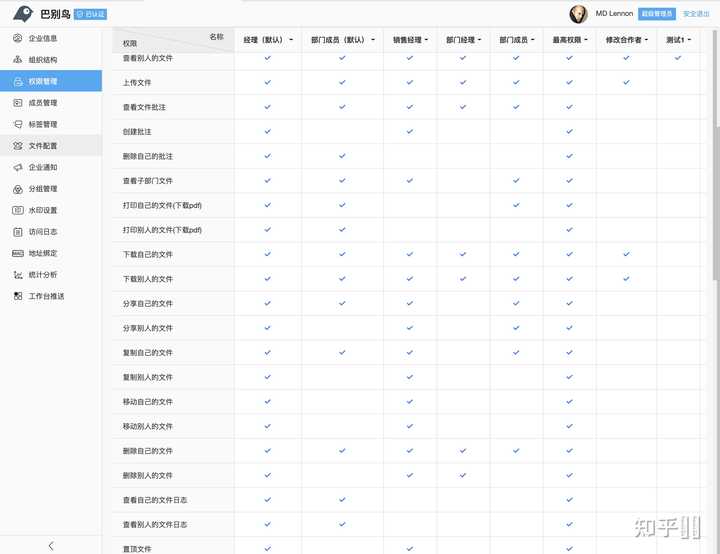Click the 安全退出 logout link
This screenshot has height=554, width=720.
click(696, 14)
